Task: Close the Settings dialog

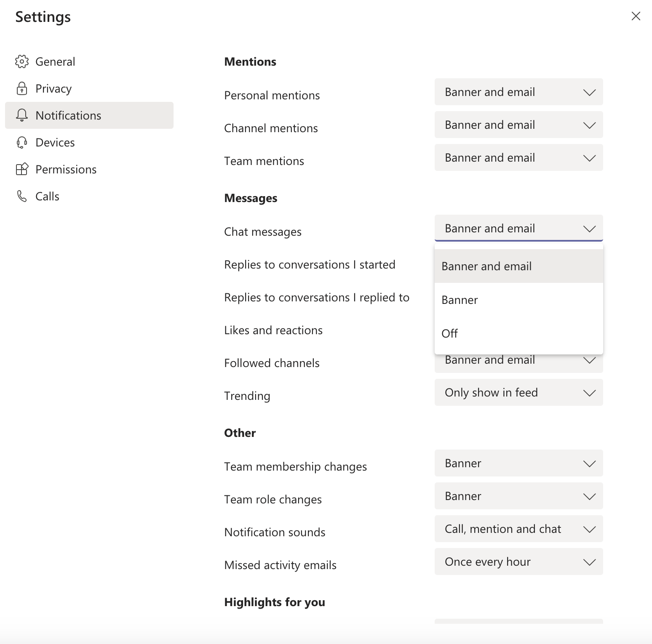Action: pyautogui.click(x=636, y=16)
